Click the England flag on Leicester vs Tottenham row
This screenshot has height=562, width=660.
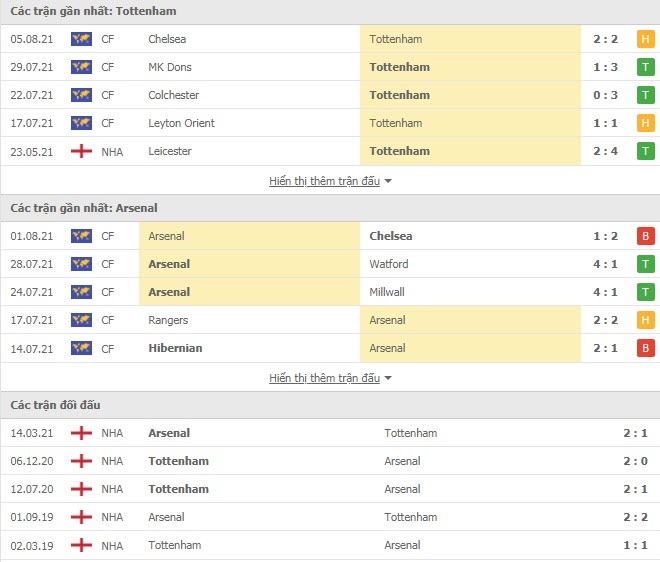click(x=81, y=152)
